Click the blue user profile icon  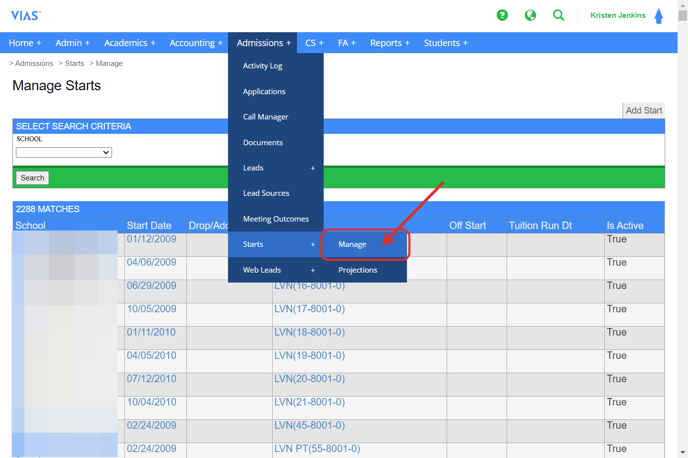(x=658, y=16)
